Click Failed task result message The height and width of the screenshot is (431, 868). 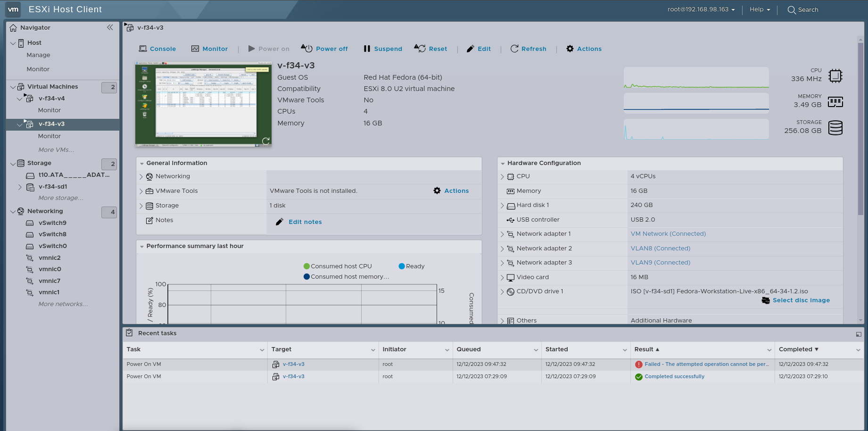pos(706,364)
